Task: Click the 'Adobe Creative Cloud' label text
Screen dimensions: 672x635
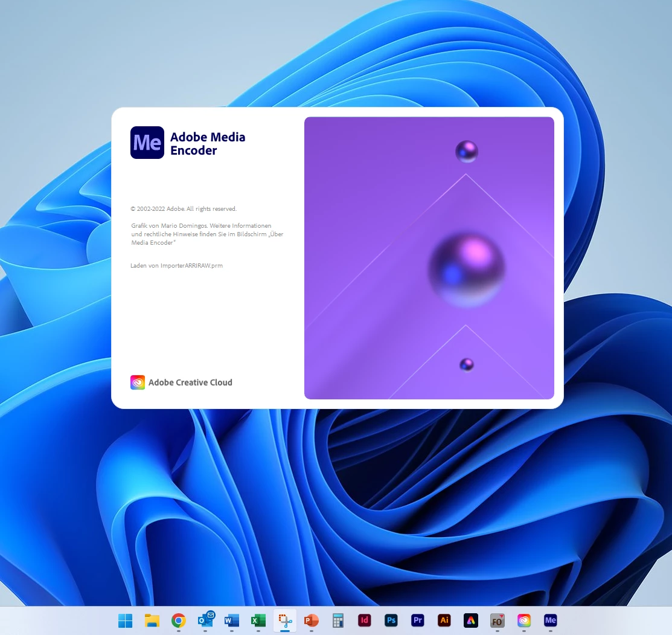Action: tap(190, 382)
